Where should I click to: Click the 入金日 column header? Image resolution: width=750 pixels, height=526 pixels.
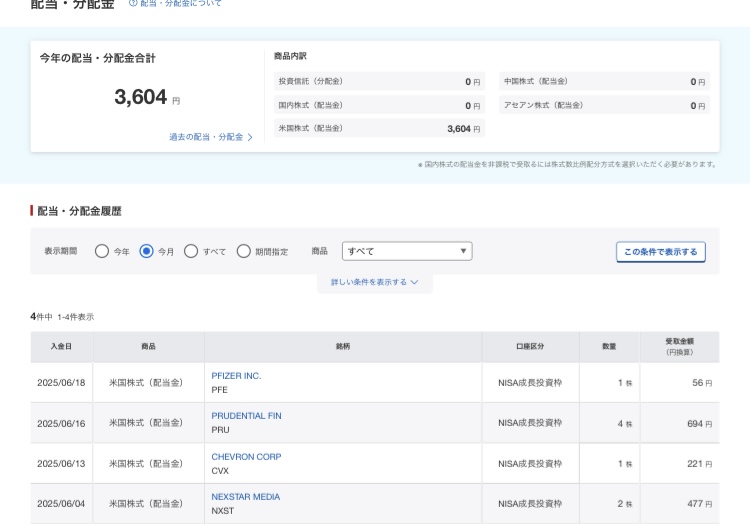point(62,347)
